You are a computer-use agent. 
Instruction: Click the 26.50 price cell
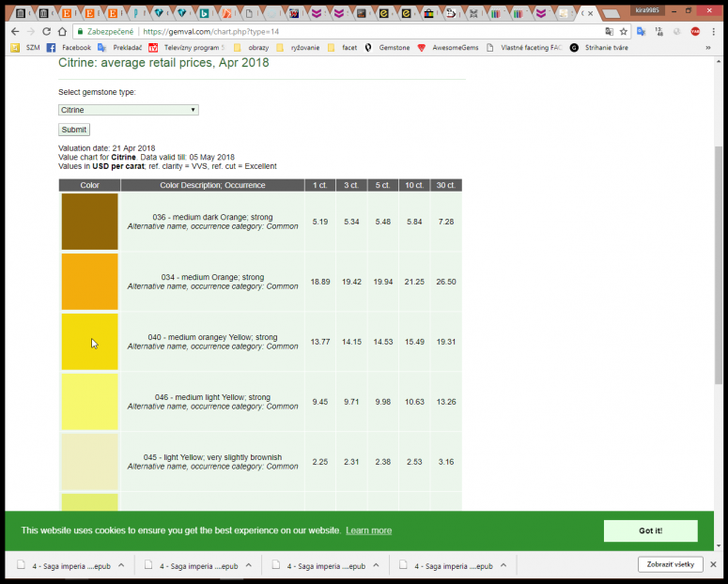pyautogui.click(x=446, y=282)
